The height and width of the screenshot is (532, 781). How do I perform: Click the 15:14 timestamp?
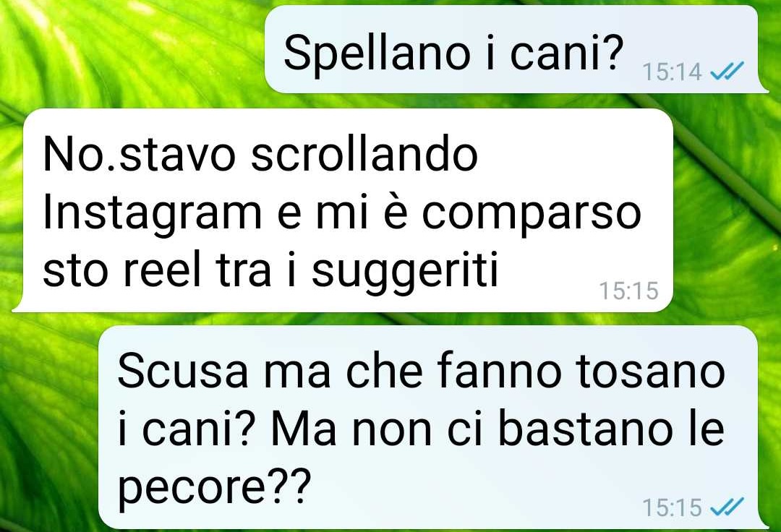[x=672, y=72]
